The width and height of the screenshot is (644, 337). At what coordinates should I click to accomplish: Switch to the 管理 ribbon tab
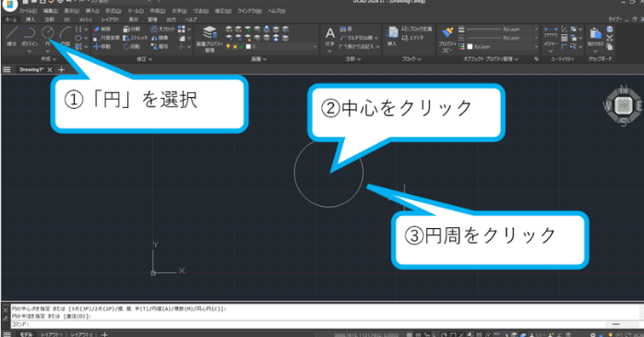(152, 19)
